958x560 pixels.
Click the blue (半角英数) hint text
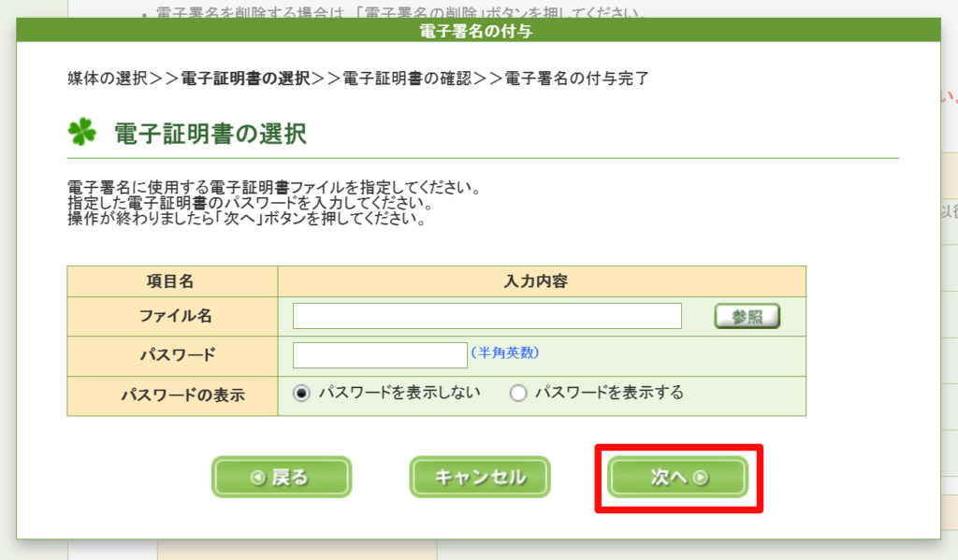point(505,352)
